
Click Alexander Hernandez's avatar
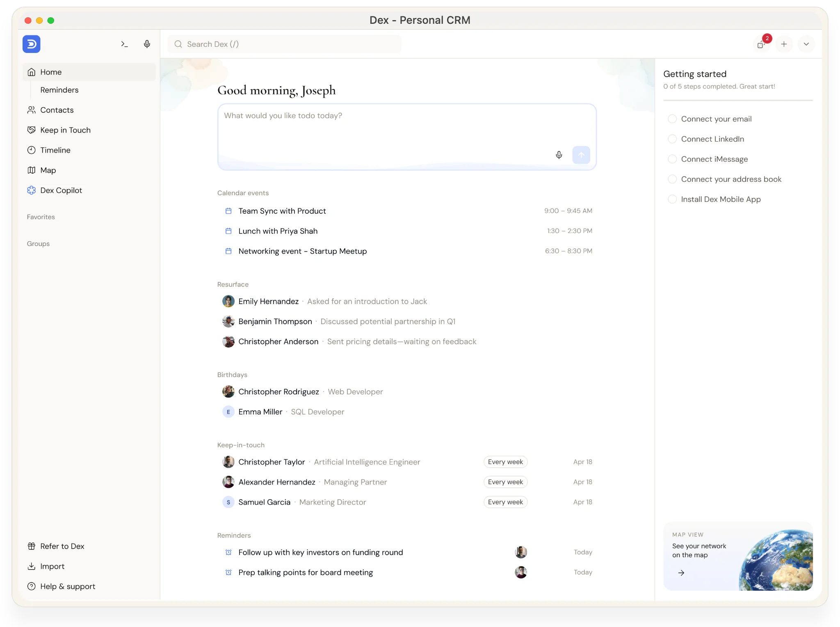pos(228,482)
